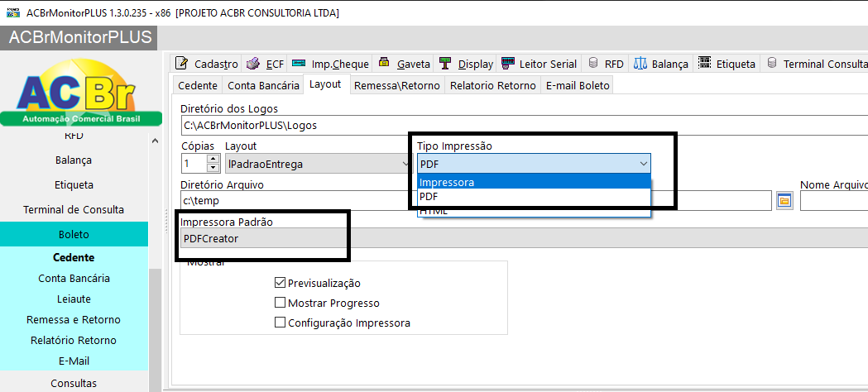The width and height of the screenshot is (868, 392).
Task: Switch to the Remessa\Retorno sub-tab
Action: [397, 86]
